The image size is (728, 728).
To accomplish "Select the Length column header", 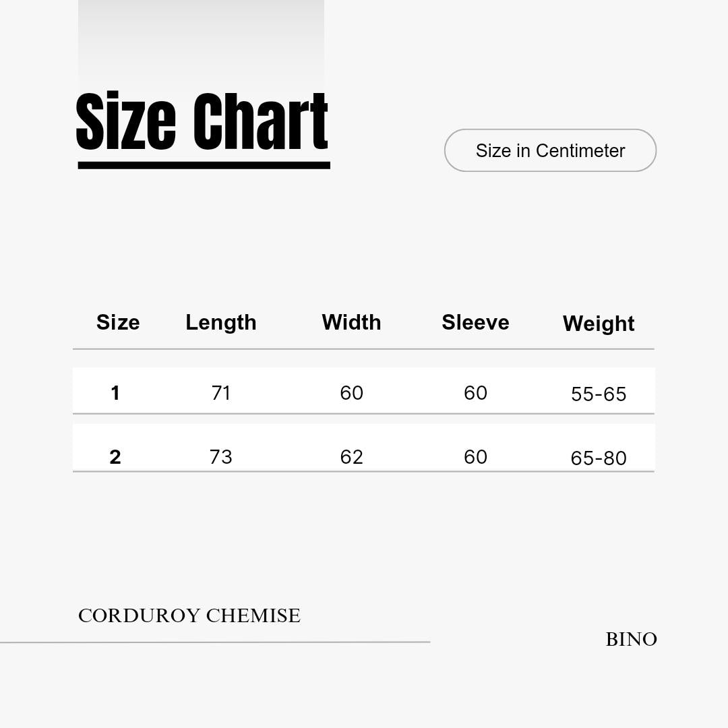I will pos(221,323).
